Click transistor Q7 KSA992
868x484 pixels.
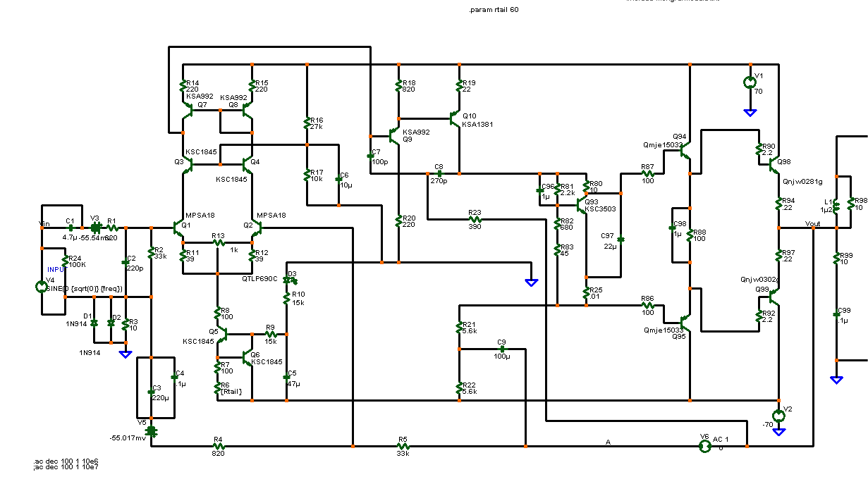[187, 110]
